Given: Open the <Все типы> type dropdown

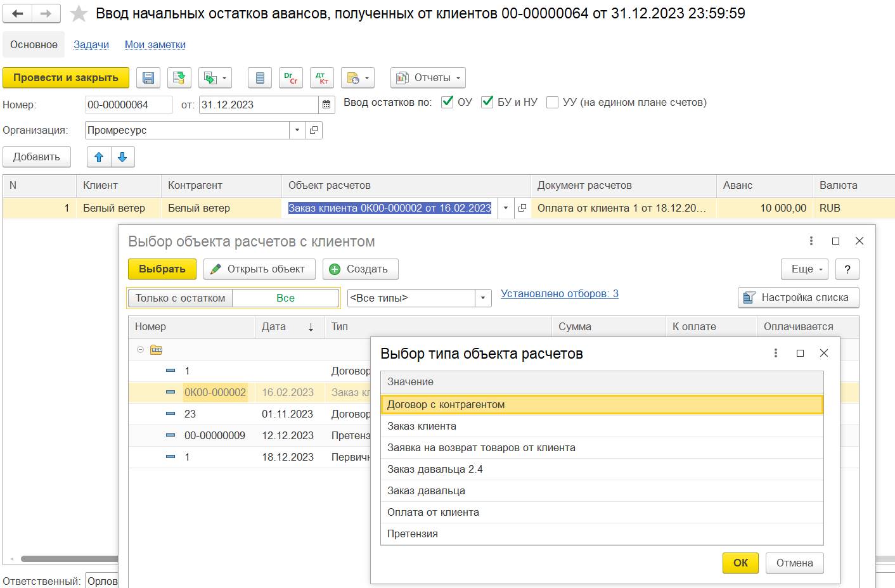Looking at the screenshot, I should click(x=483, y=298).
